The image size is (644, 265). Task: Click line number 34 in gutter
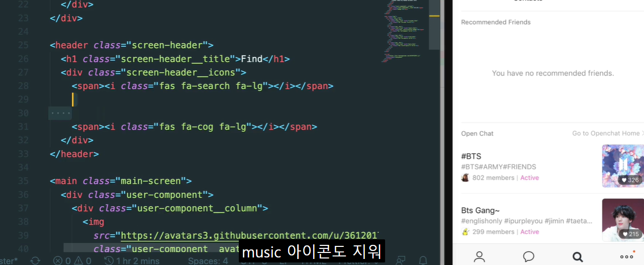23,167
